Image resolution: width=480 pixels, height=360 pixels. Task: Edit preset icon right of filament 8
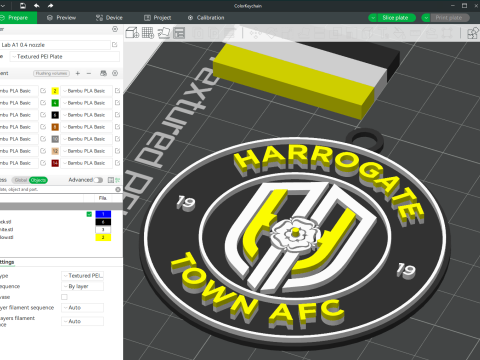[x=117, y=127]
